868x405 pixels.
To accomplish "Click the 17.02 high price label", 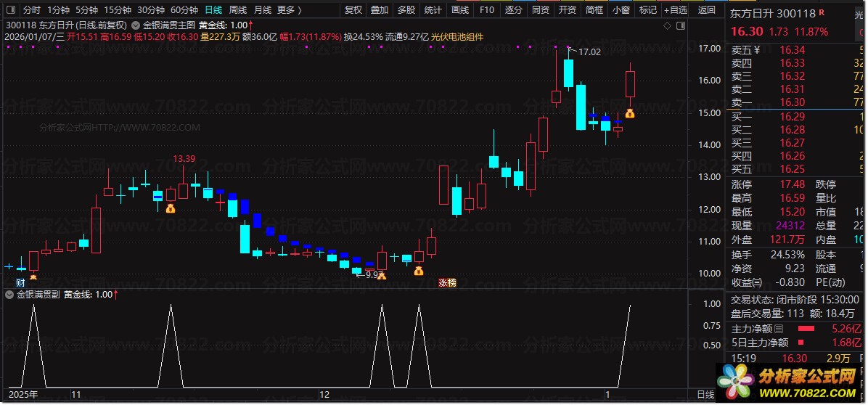I will (591, 52).
